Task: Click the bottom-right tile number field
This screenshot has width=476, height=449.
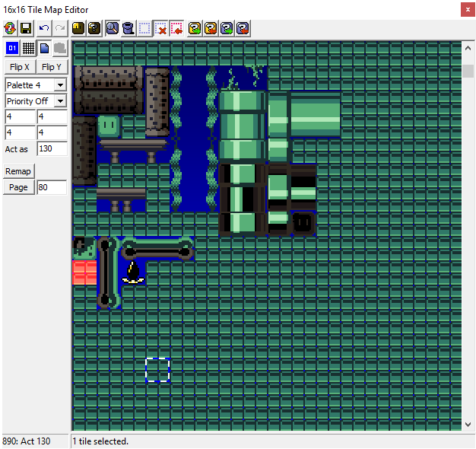Action: click(52, 132)
